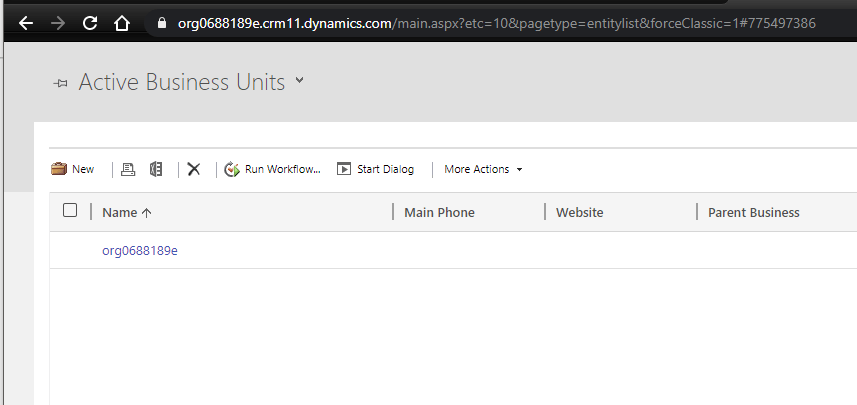Open the browser home page icon
The width and height of the screenshot is (857, 405).
pyautogui.click(x=121, y=23)
